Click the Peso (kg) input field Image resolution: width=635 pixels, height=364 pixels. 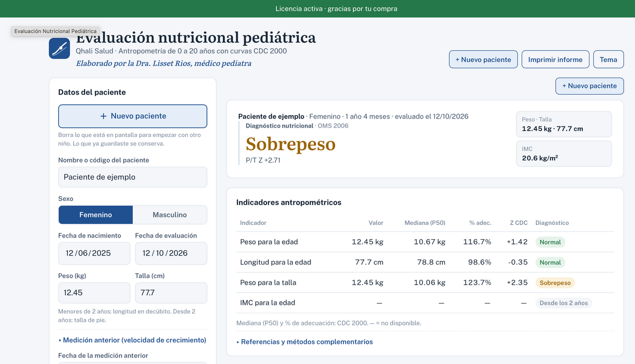tap(94, 293)
